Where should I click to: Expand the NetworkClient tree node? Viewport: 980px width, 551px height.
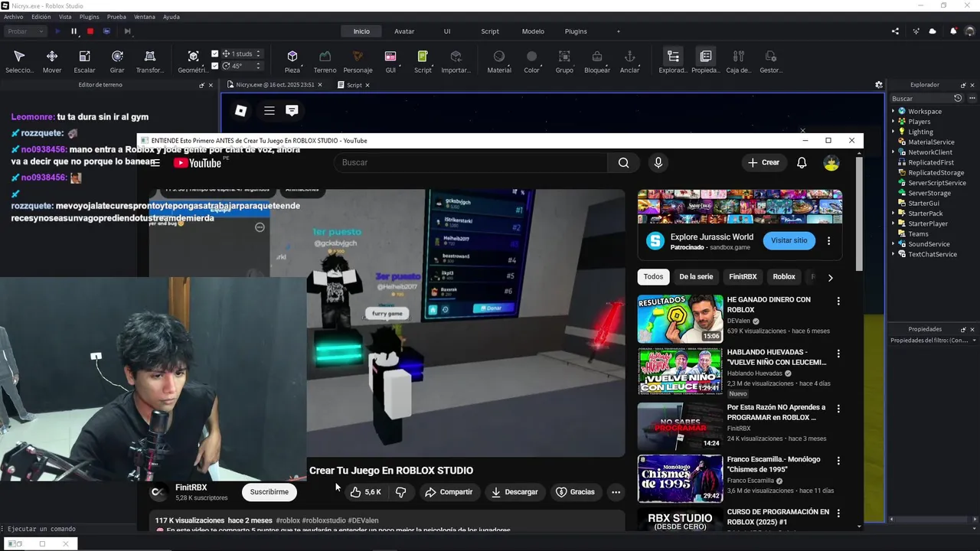(x=893, y=152)
